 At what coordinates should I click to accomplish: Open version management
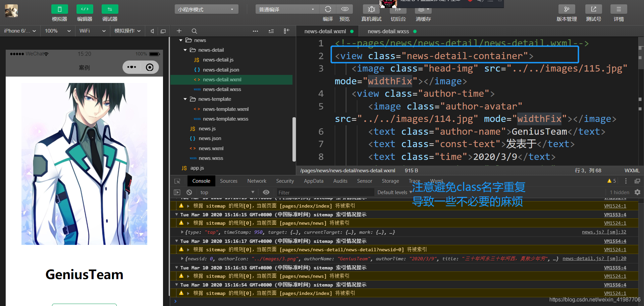point(567,9)
